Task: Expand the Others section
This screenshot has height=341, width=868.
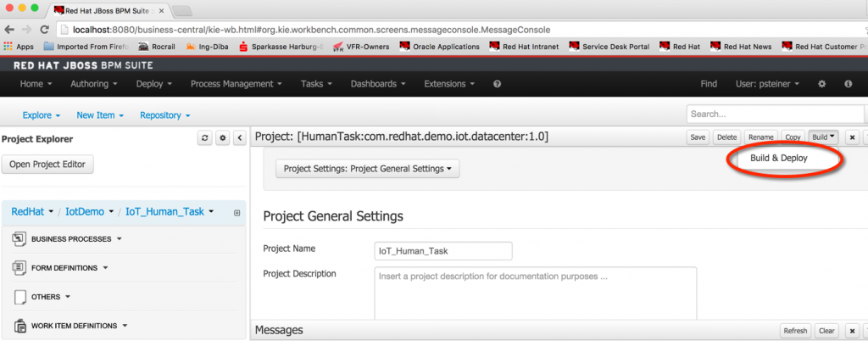Action: [51, 297]
